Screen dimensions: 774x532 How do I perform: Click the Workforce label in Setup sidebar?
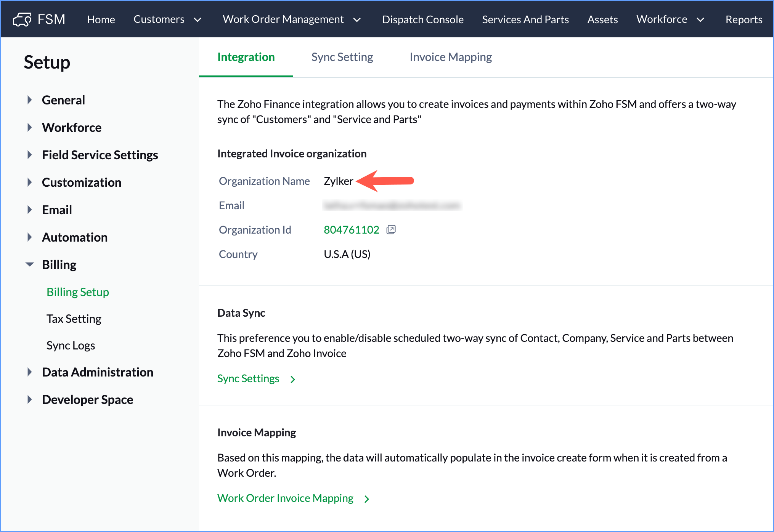72,128
